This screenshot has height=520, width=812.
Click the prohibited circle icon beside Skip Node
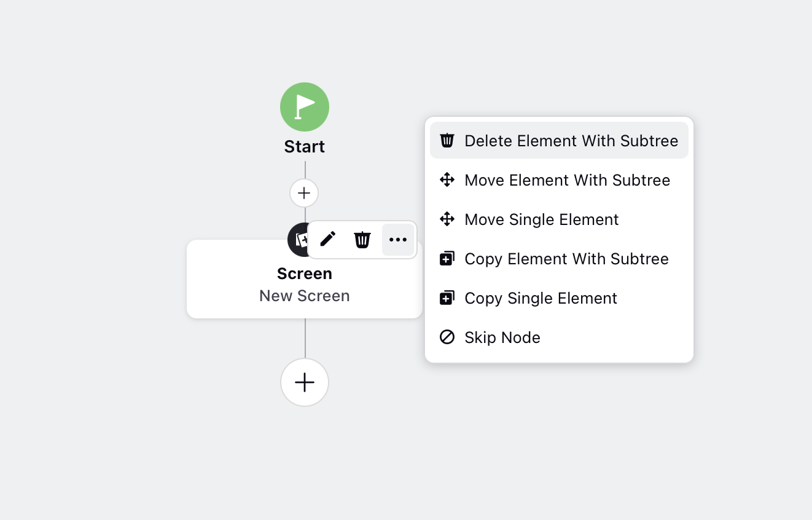pyautogui.click(x=447, y=337)
